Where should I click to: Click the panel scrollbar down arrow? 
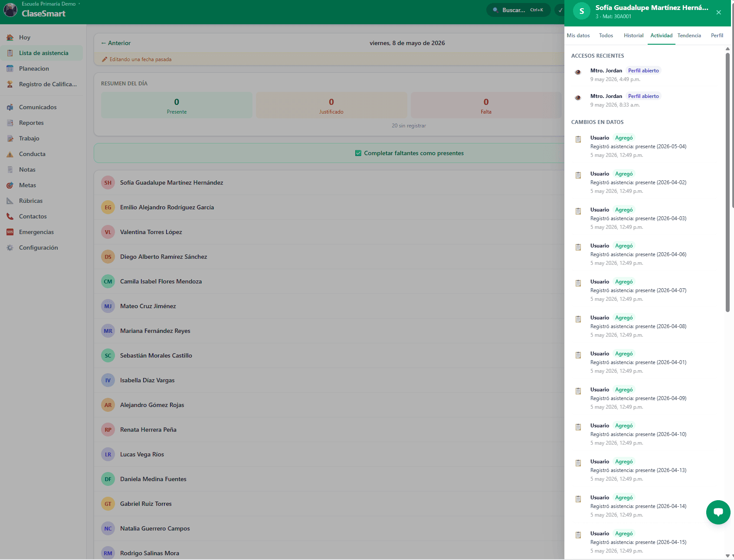coord(727,556)
